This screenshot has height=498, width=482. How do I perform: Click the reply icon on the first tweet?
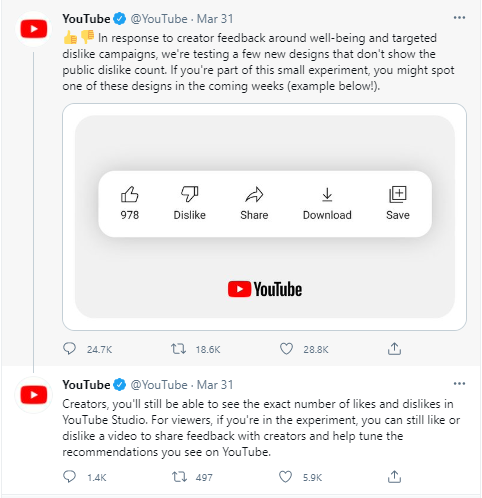[x=69, y=349]
